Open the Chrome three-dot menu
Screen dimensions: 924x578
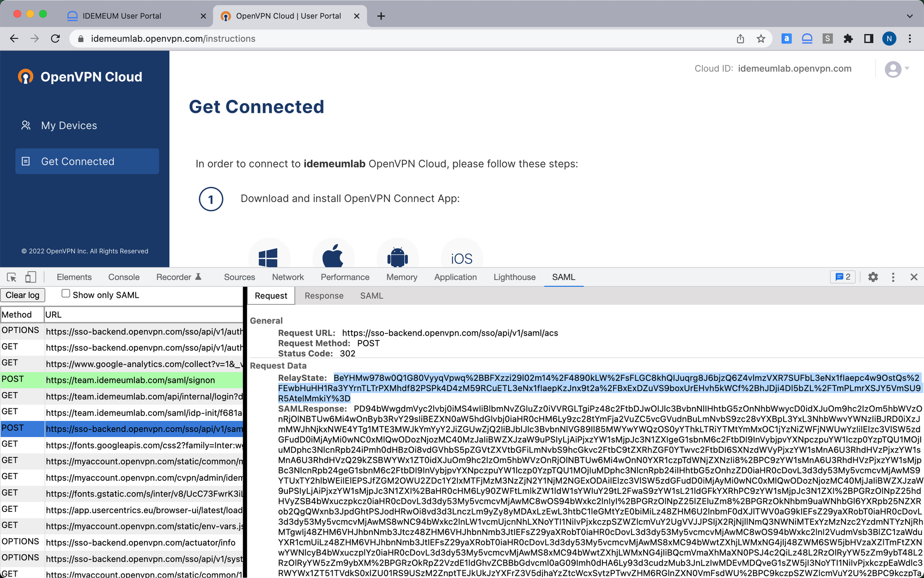(x=910, y=39)
